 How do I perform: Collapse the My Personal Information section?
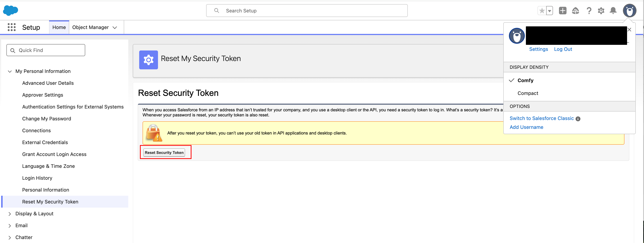click(x=10, y=71)
